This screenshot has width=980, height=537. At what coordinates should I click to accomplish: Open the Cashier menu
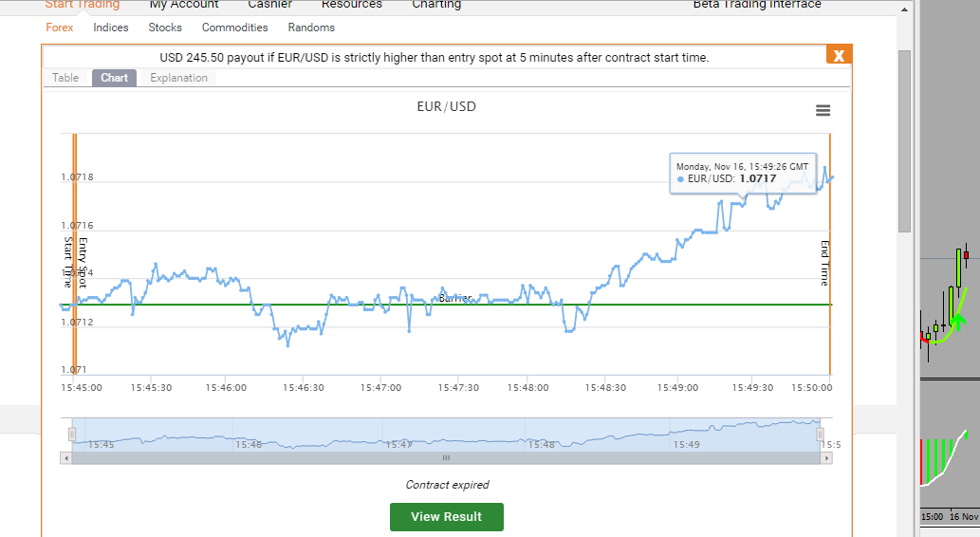(270, 5)
